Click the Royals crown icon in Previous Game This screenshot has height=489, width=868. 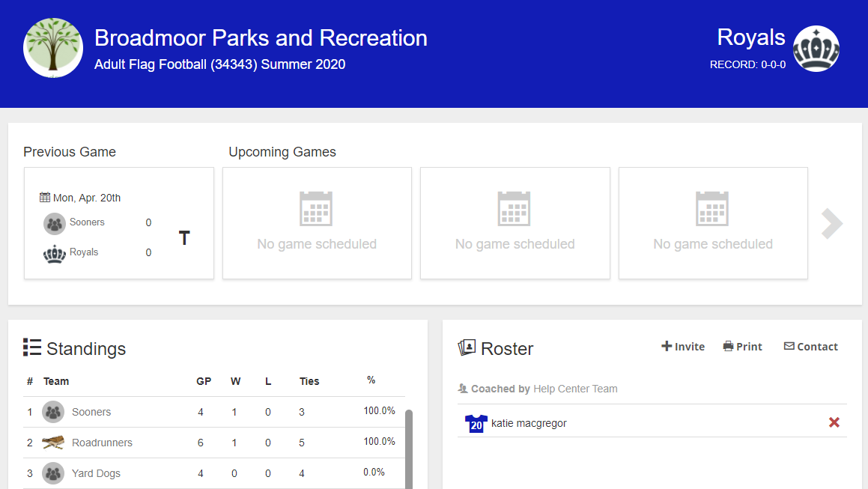pos(54,254)
